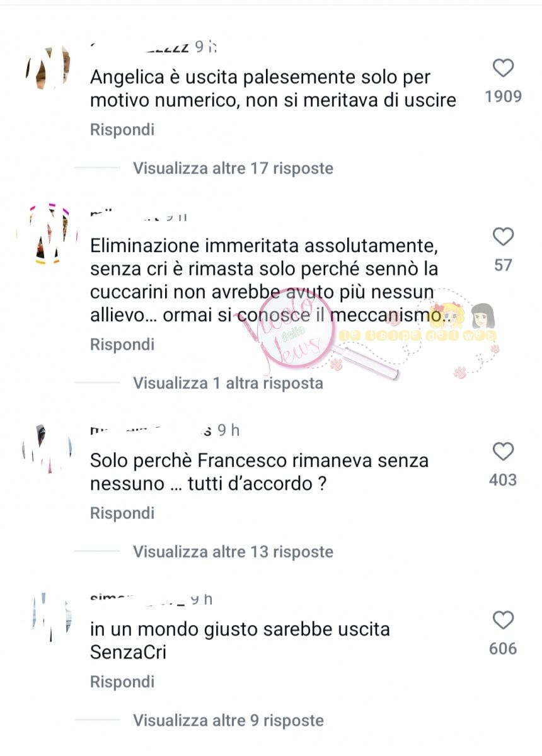Tap heart on the 57-likes comment

click(503, 237)
